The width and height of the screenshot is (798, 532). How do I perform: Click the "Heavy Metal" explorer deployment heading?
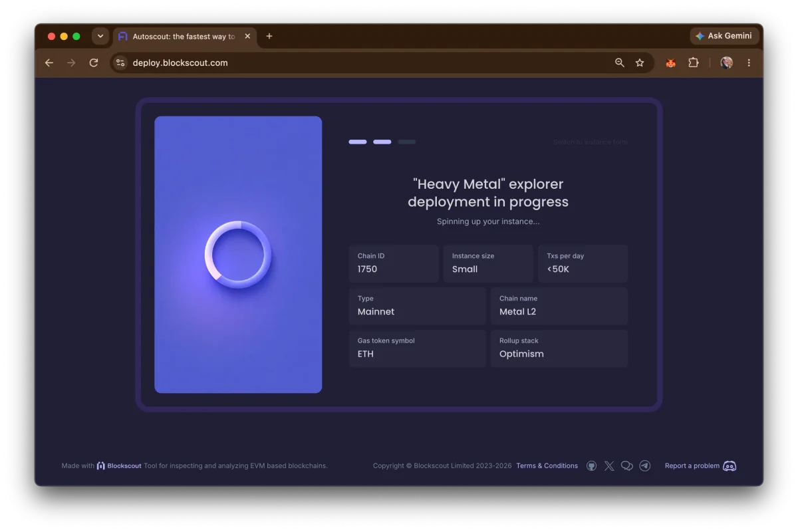coord(488,193)
